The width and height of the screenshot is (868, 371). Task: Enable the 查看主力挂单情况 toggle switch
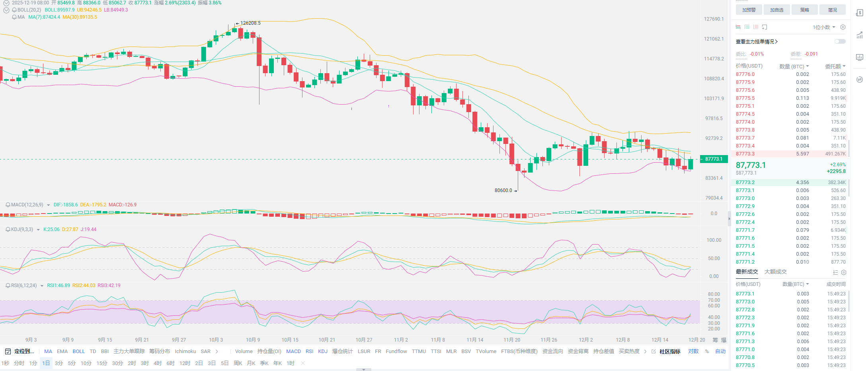[x=840, y=41]
